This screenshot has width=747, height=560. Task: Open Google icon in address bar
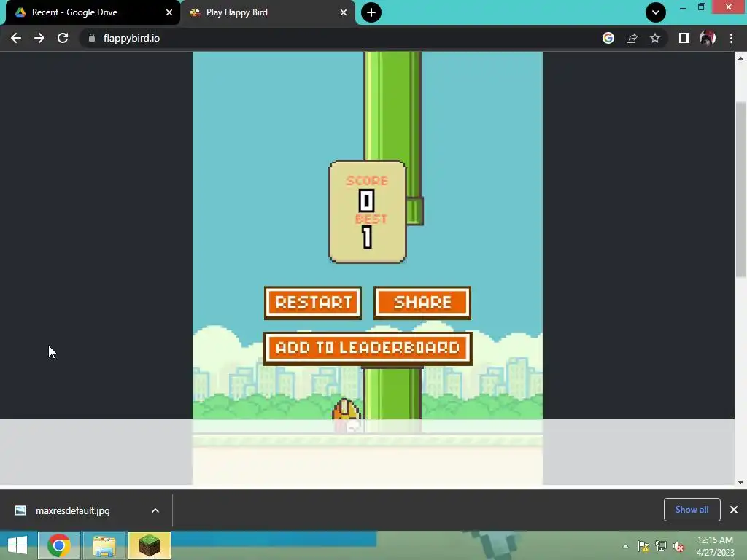608,38
